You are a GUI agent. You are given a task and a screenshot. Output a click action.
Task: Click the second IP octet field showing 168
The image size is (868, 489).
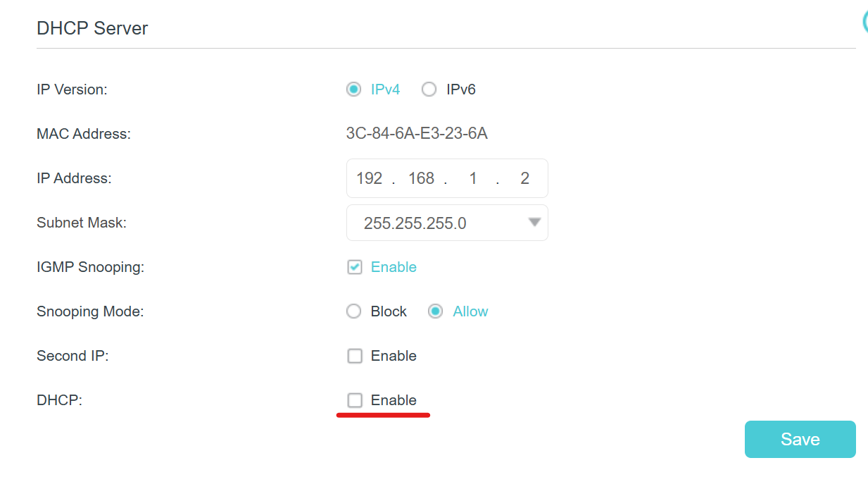coord(421,178)
